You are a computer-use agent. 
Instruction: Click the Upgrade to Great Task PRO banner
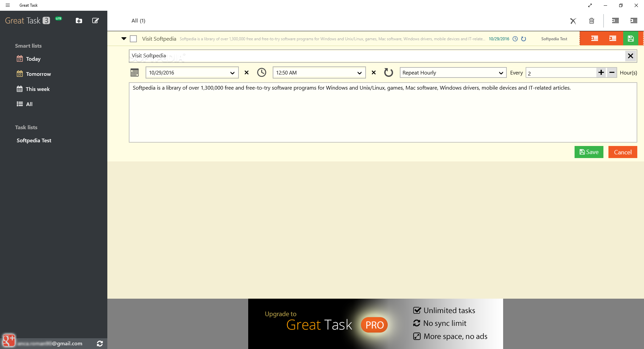(x=376, y=324)
